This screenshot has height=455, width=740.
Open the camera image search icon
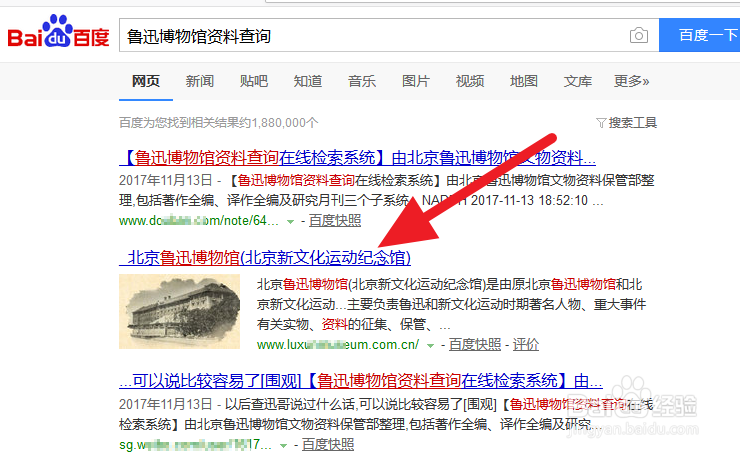pos(639,35)
